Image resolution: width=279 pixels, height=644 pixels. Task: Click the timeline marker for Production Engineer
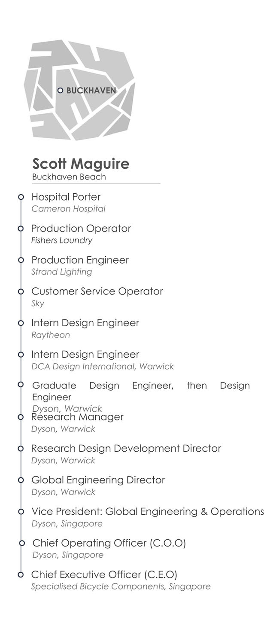click(x=21, y=260)
